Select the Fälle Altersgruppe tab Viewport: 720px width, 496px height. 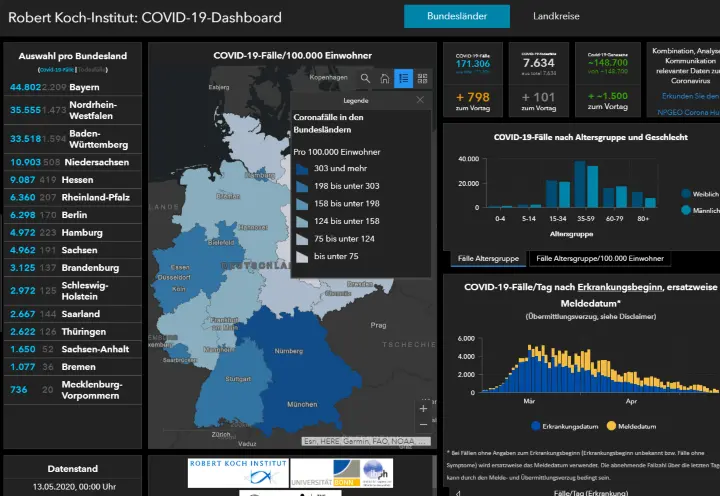pyautogui.click(x=487, y=259)
